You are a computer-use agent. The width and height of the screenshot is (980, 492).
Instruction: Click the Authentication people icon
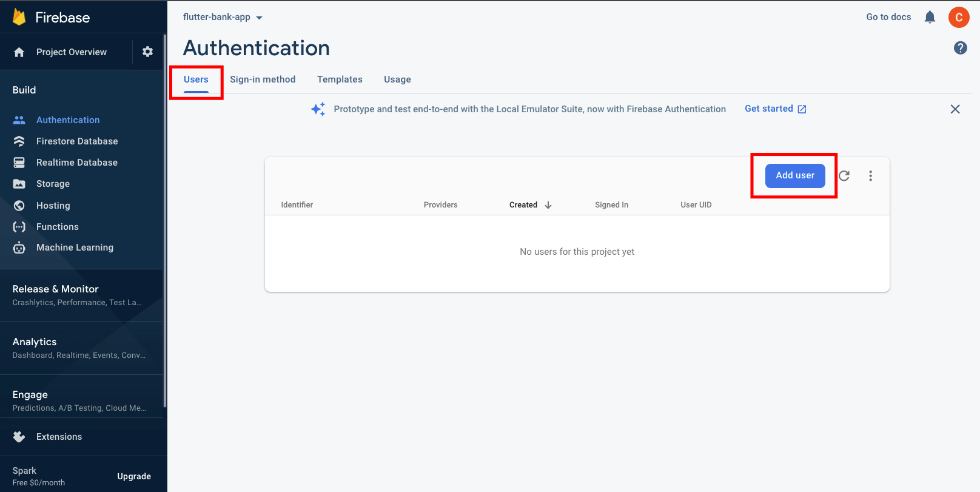(x=19, y=120)
